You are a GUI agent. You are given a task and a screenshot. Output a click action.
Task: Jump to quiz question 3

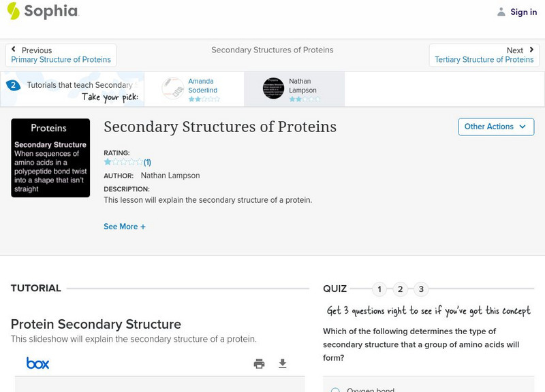tap(421, 289)
